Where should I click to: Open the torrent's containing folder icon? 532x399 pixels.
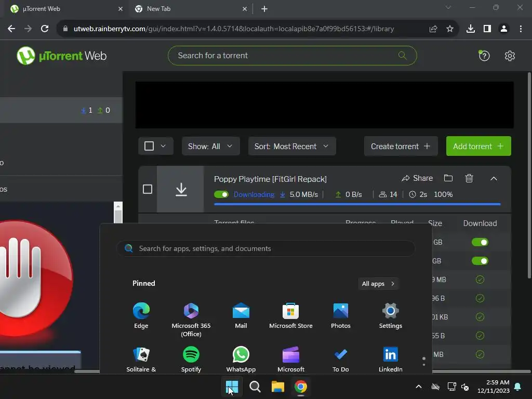pyautogui.click(x=448, y=178)
